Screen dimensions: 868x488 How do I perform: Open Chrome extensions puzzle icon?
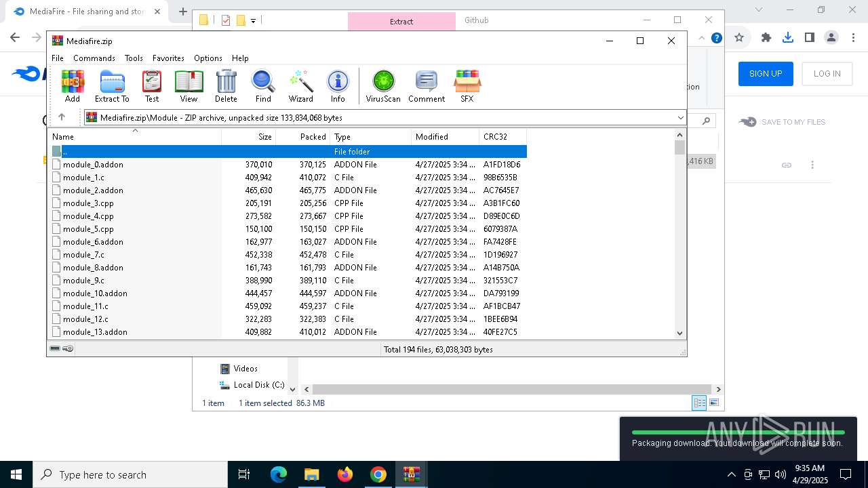coord(766,37)
